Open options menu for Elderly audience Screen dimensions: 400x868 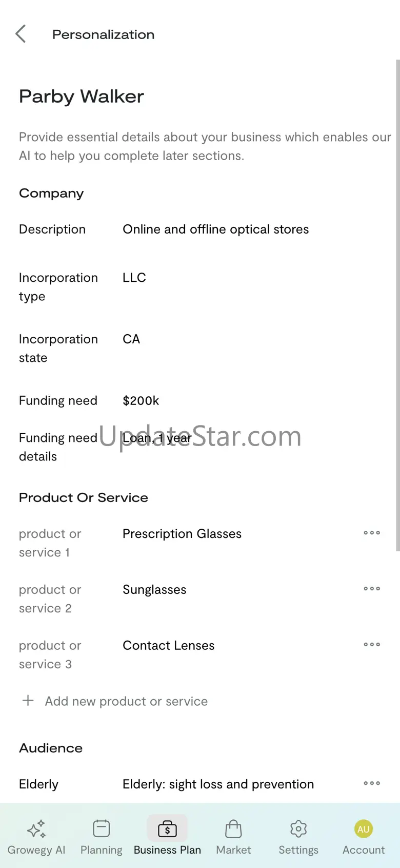(372, 783)
